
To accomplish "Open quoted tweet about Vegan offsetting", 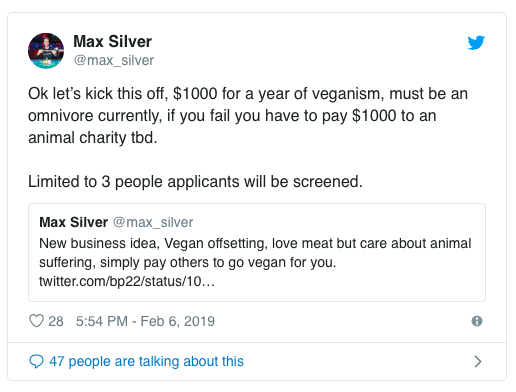I will tap(257, 252).
